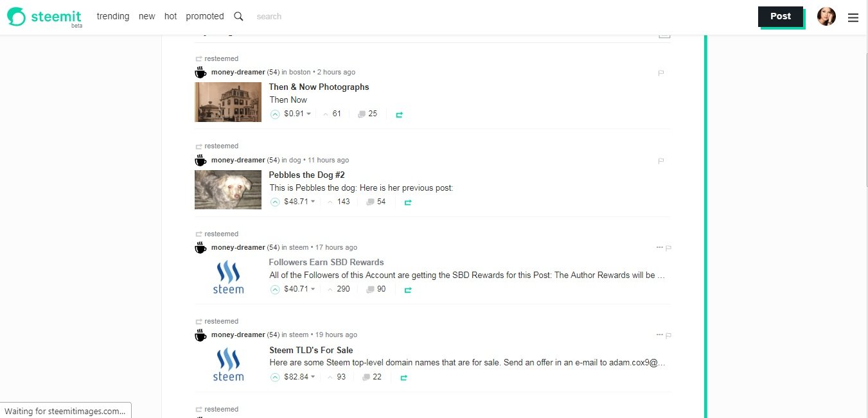868x418 pixels.
Task: Click the Post button
Action: click(x=781, y=17)
